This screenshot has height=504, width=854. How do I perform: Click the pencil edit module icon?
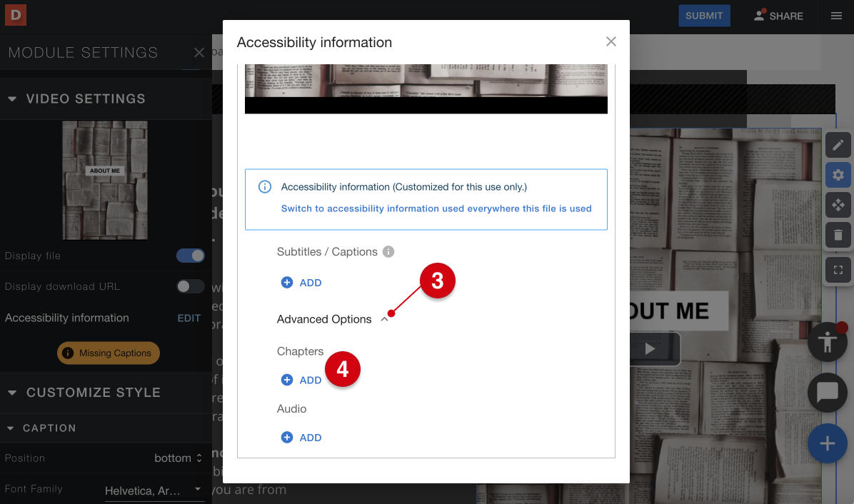tap(838, 145)
